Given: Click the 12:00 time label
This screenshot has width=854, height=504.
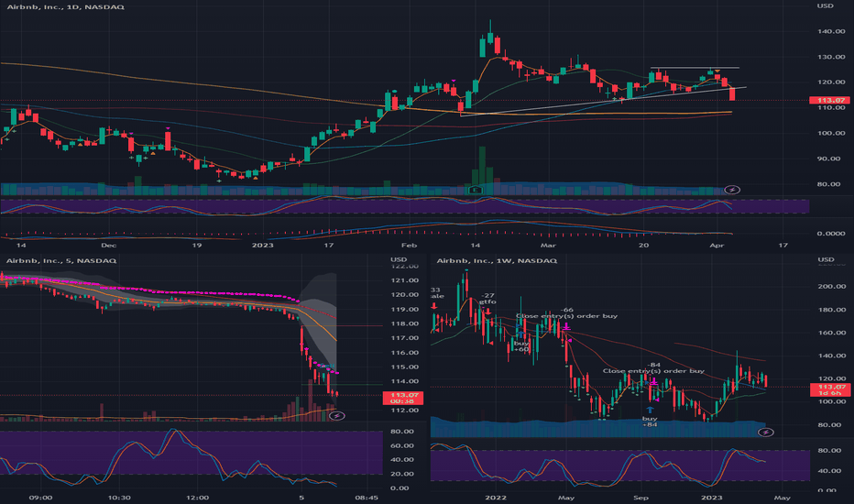Looking at the screenshot, I should coord(197,498).
